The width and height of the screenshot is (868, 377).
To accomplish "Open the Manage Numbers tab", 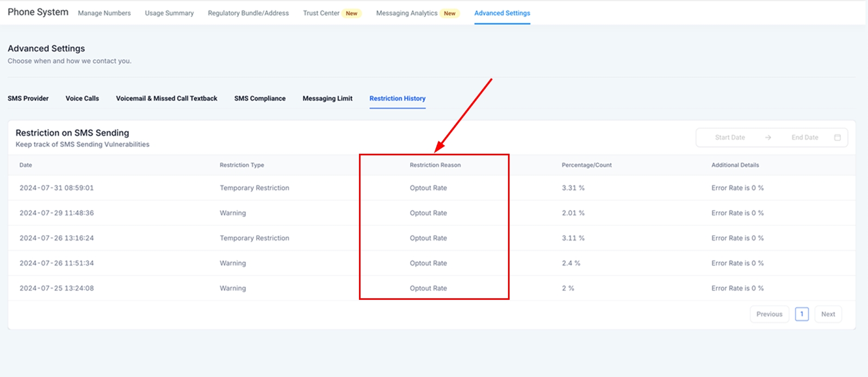I will 104,13.
